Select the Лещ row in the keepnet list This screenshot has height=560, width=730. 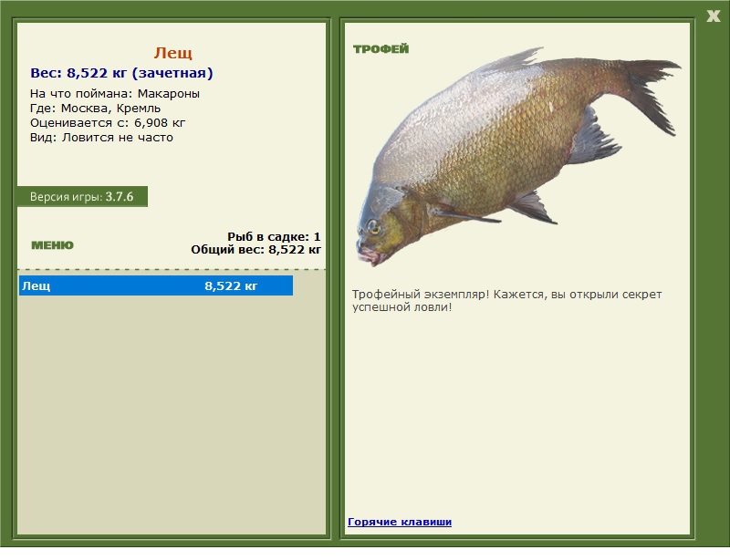(155, 286)
